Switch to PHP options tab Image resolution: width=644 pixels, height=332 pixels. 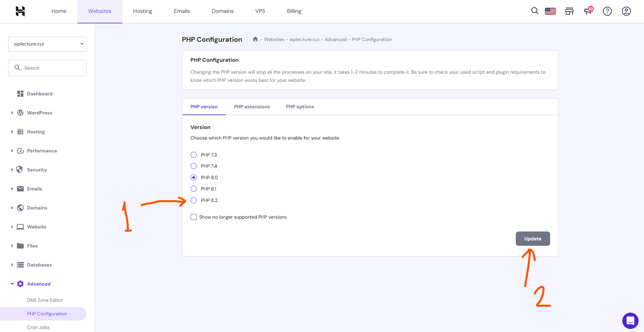(x=300, y=107)
